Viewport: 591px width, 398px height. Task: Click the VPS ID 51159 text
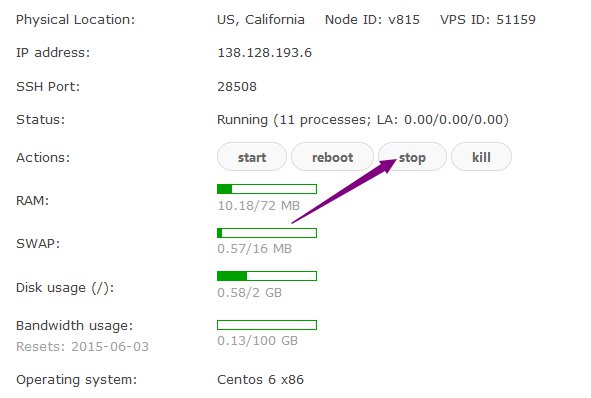pyautogui.click(x=488, y=20)
